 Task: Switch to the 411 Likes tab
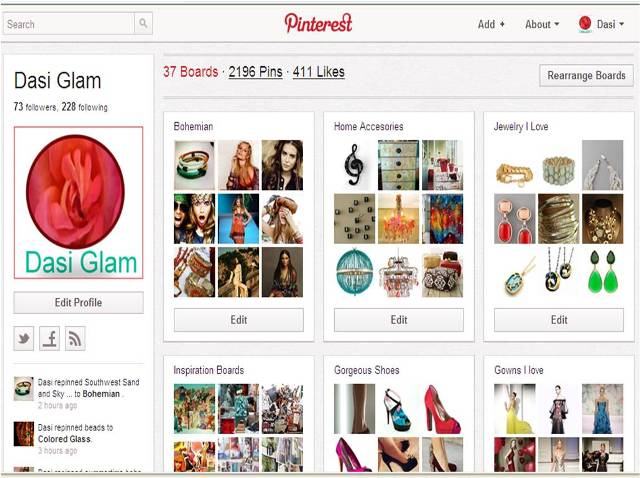coord(318,72)
